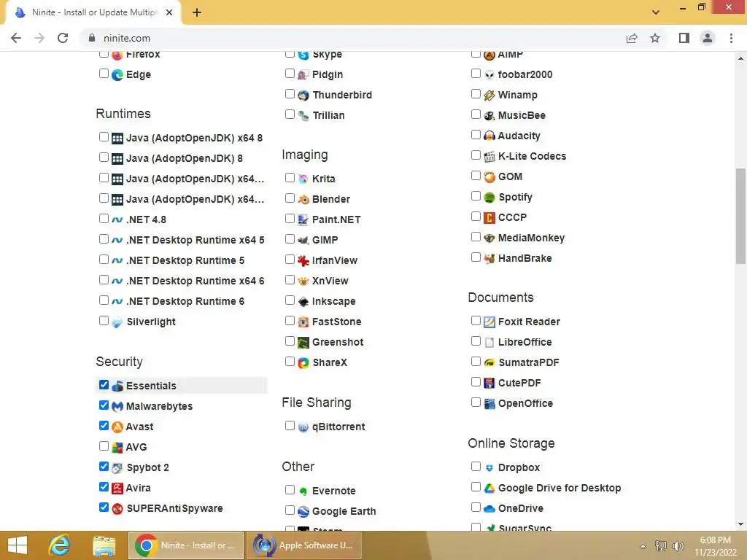This screenshot has height=560, width=747.
Task: Show hidden system tray icons
Action: tap(643, 546)
